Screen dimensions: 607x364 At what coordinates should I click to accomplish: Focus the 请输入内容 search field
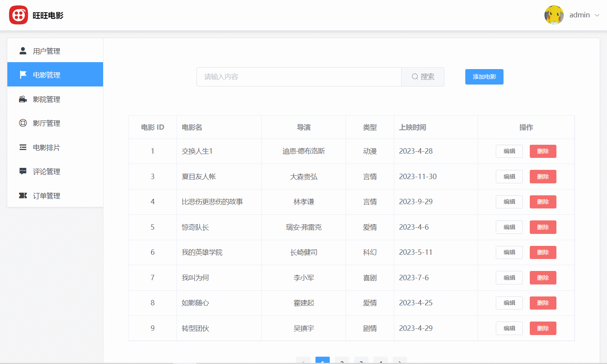click(299, 77)
